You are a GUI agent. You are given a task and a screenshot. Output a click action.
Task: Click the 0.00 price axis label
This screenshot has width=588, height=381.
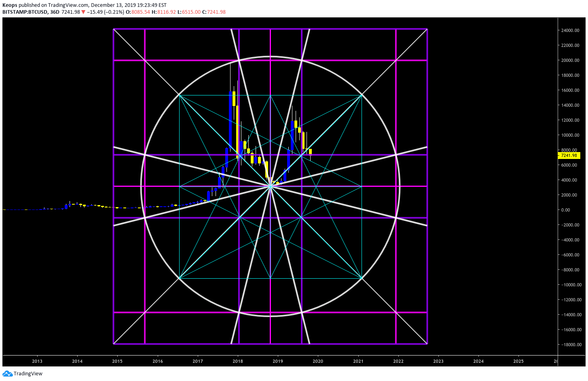(566, 210)
